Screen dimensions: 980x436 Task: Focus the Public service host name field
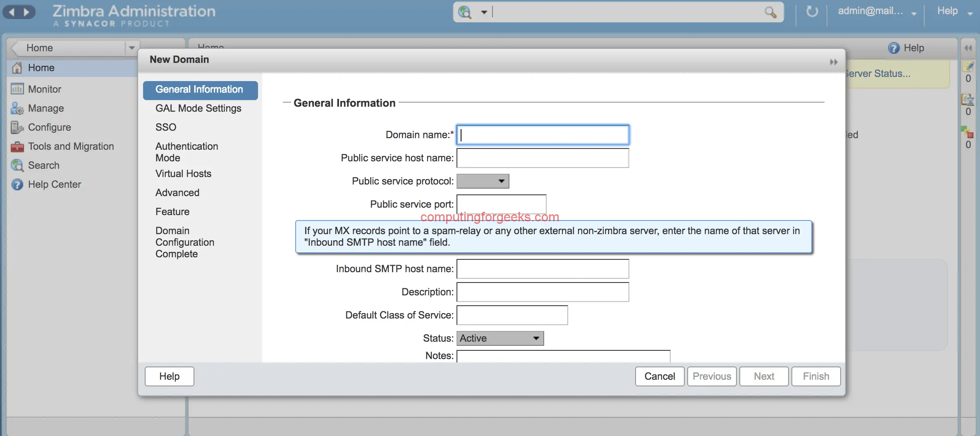coord(543,158)
